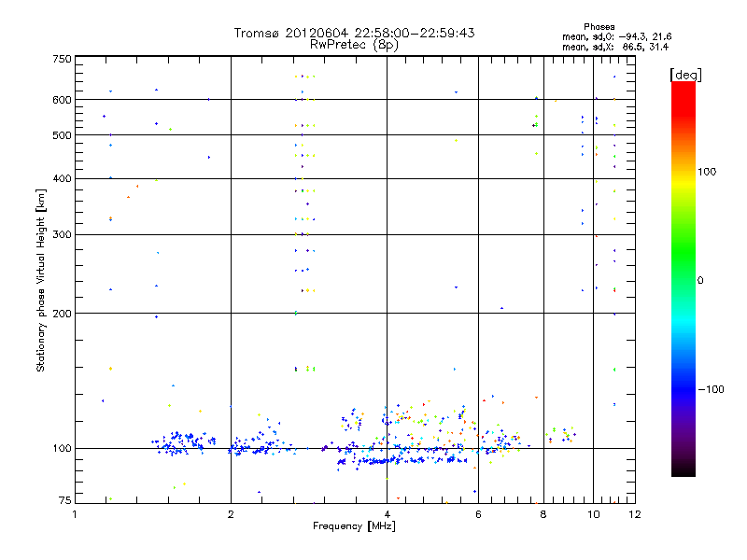This screenshot has height=560, width=747.
Task: Click the 'RwPretec (8p)' subtitle
Action: [354, 45]
